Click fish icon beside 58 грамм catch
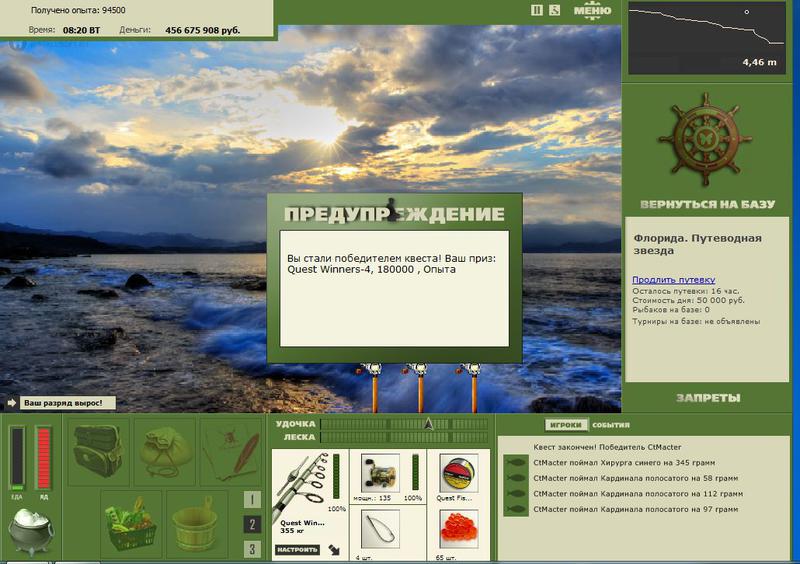This screenshot has height=564, width=800. pyautogui.click(x=515, y=478)
